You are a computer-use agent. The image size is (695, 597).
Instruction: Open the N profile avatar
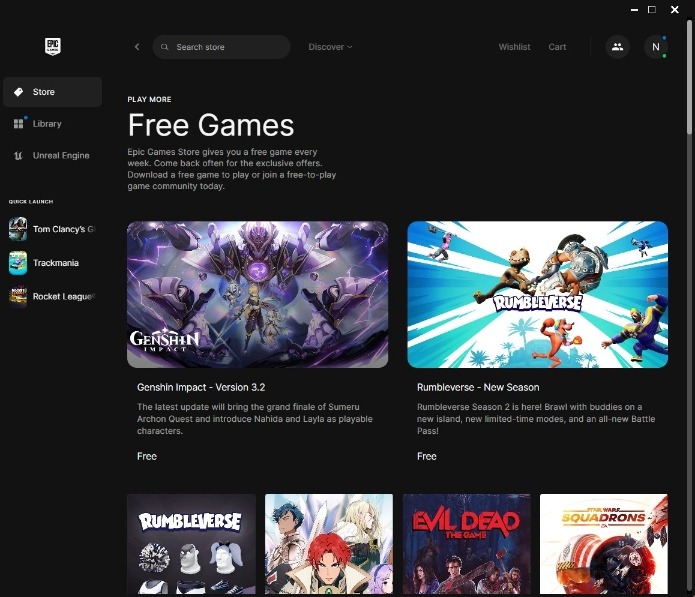[x=656, y=47]
